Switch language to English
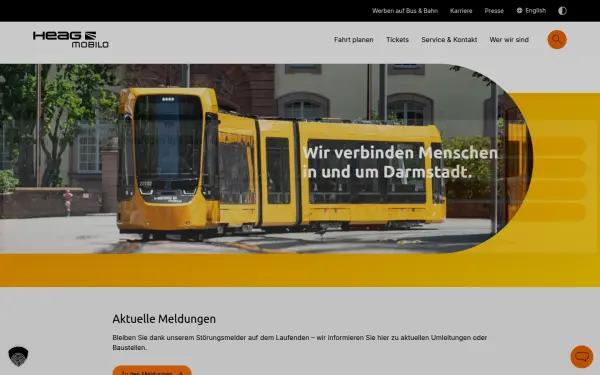600x375 pixels. (x=535, y=11)
